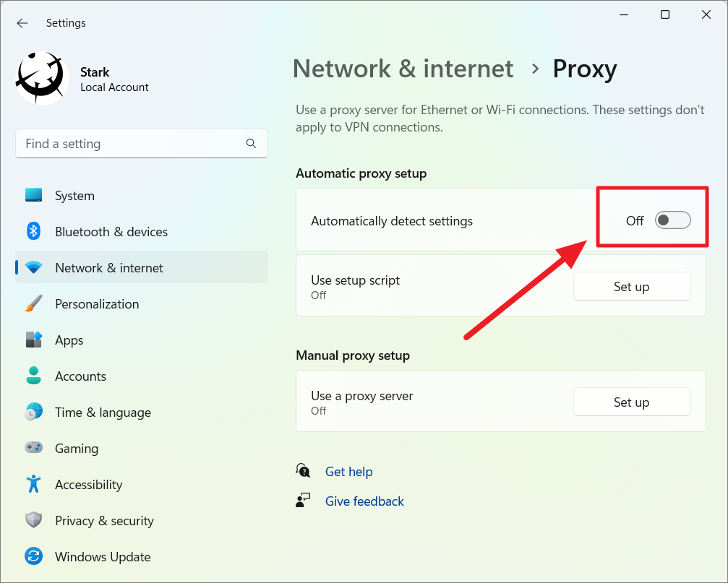Go to Network & internet breadcrumb
The height and width of the screenshot is (583, 728).
403,69
